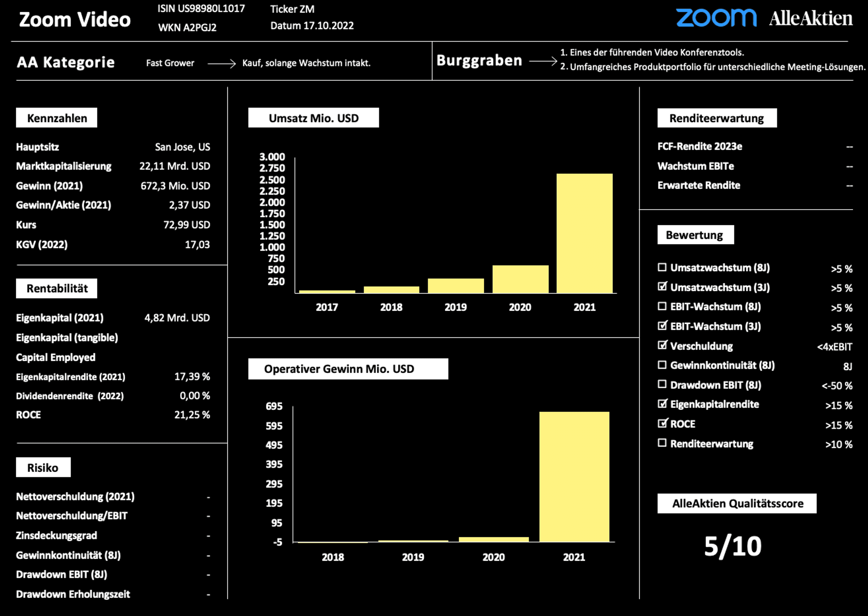This screenshot has width=868, height=616.
Task: Click the AA Kategorie heading
Action: coord(66,62)
